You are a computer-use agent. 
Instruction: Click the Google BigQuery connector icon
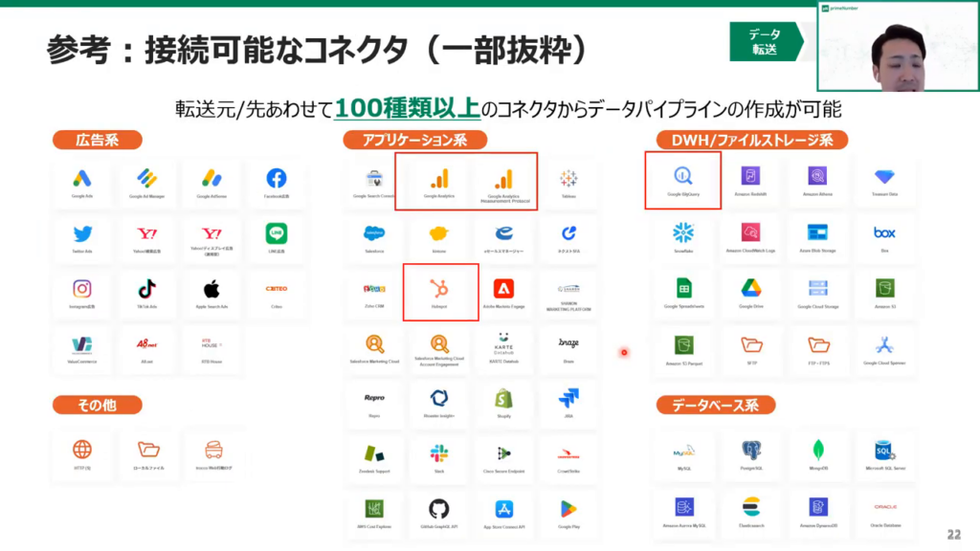pyautogui.click(x=682, y=177)
